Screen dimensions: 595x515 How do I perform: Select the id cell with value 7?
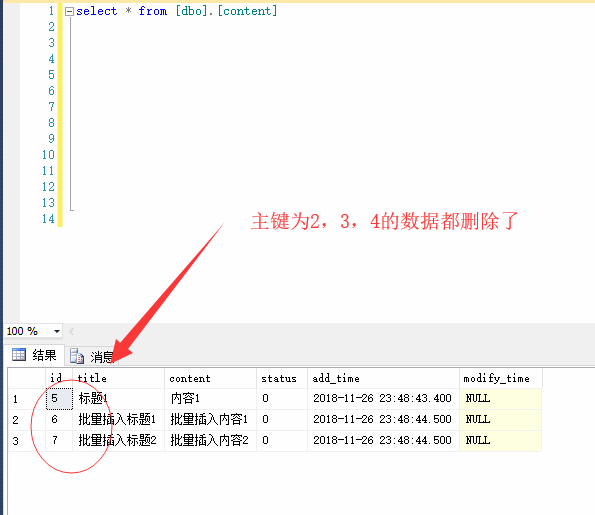point(59,440)
